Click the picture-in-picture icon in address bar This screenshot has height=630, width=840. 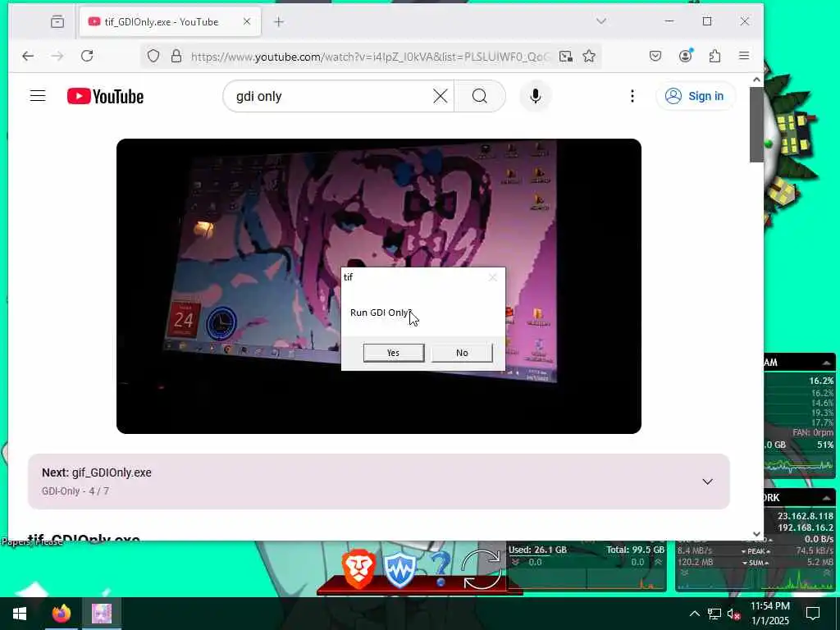pyautogui.click(x=566, y=56)
